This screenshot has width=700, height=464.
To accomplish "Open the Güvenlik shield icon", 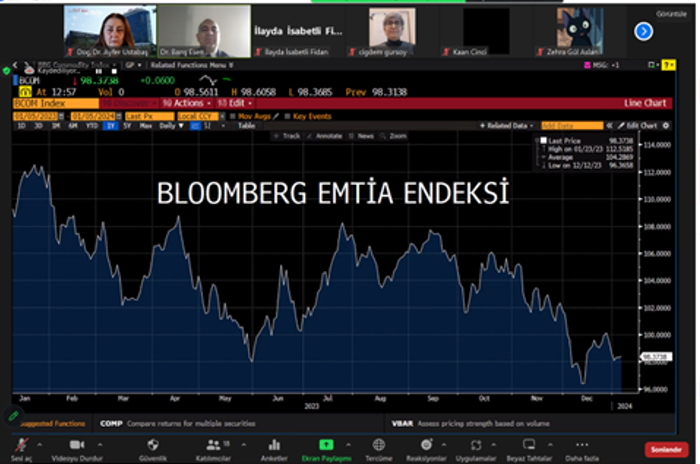I will tap(152, 445).
